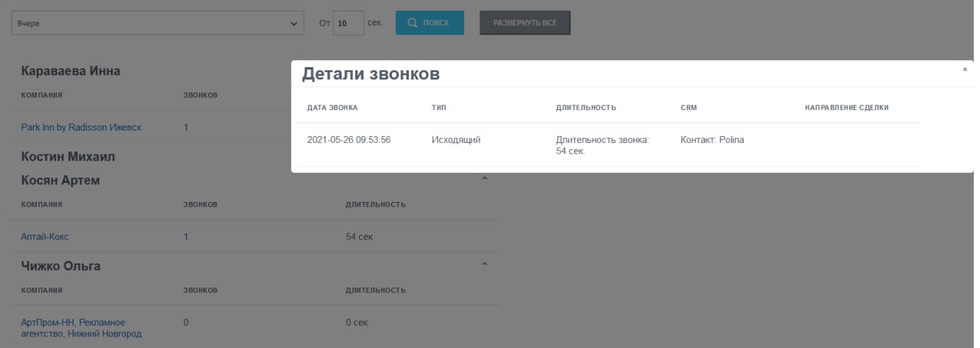Click the call date 2021-05-26 09:53:56
980x348 pixels.
click(x=349, y=140)
